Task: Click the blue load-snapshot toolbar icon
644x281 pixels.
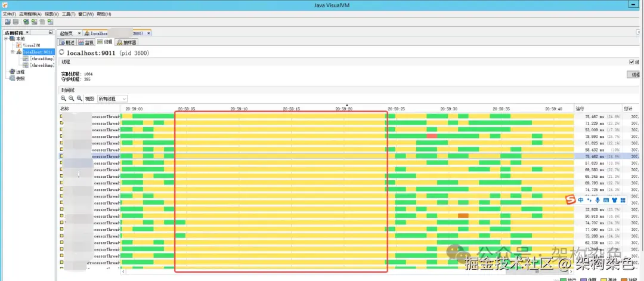Action: 8,21
